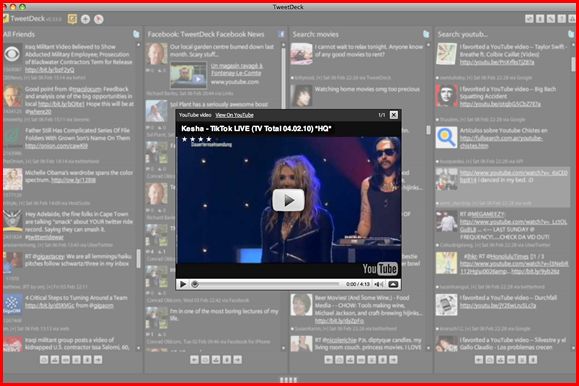Click the All Friends column scrollbar
Image resolution: width=579 pixels, height=386 pixels.
pyautogui.click(x=138, y=259)
